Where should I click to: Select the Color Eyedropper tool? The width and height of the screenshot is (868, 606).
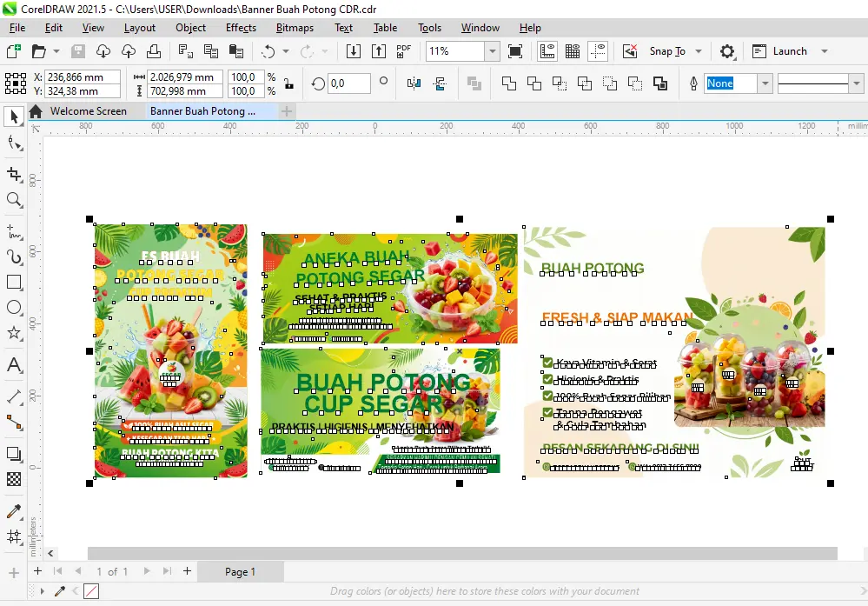(x=14, y=510)
